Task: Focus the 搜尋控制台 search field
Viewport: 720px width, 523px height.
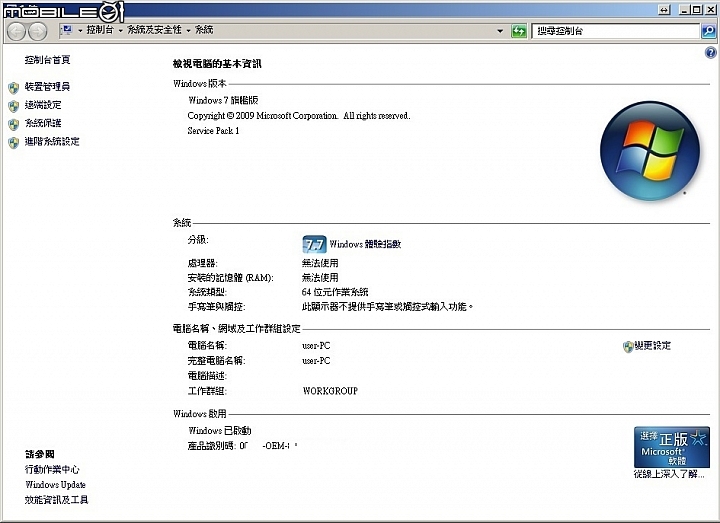Action: tap(615, 31)
